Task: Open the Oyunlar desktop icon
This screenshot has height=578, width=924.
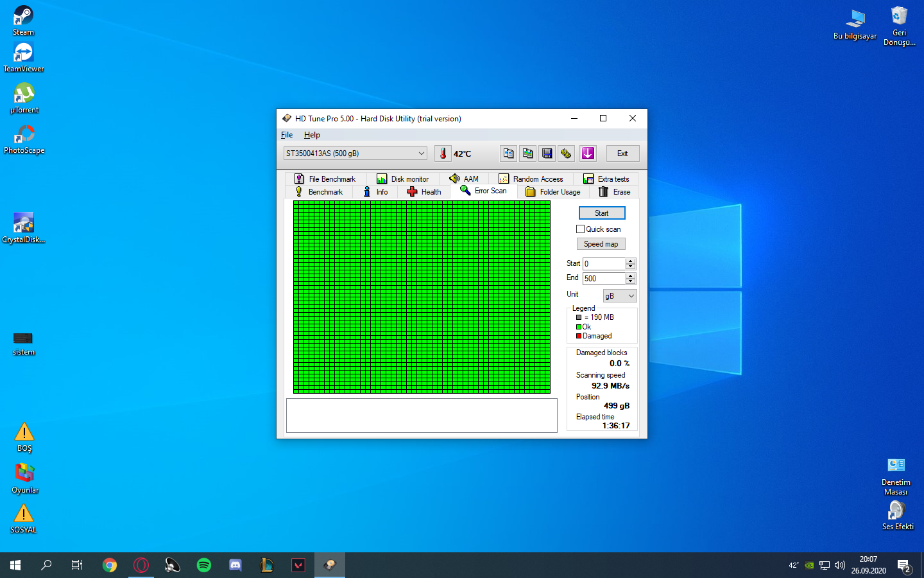Action: pyautogui.click(x=25, y=478)
